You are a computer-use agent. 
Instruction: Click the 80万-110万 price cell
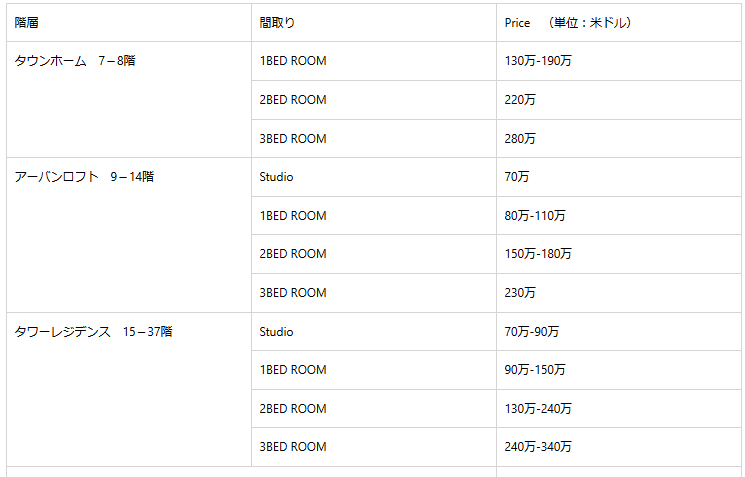(x=535, y=216)
